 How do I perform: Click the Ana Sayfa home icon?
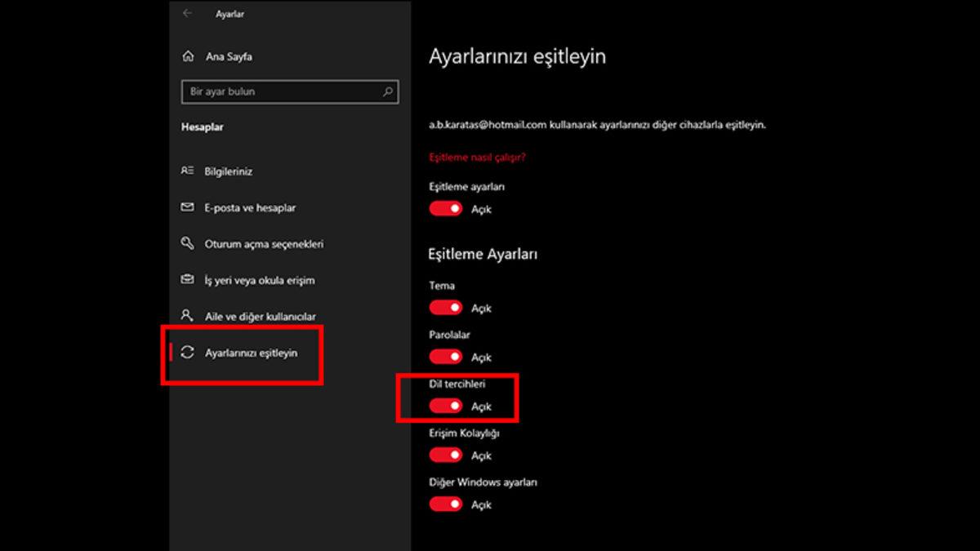point(189,56)
